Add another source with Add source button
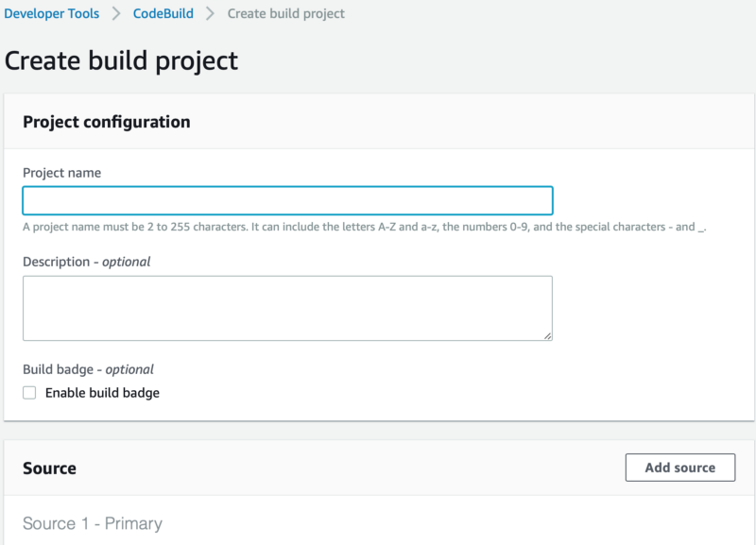The image size is (756, 545). pyautogui.click(x=680, y=468)
